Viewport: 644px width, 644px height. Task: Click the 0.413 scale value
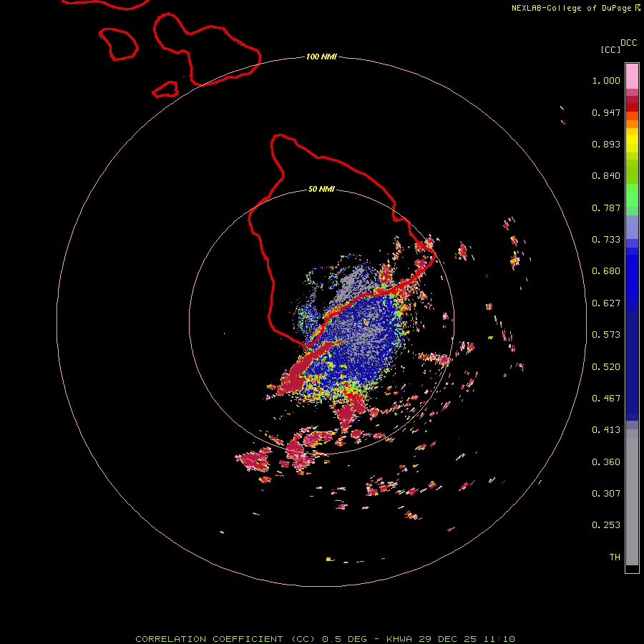pos(606,430)
